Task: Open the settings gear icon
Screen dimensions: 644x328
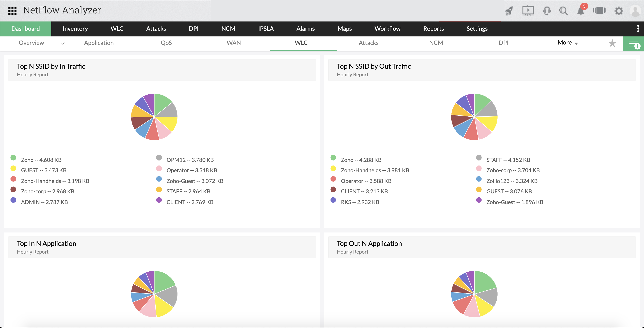Action: click(619, 11)
